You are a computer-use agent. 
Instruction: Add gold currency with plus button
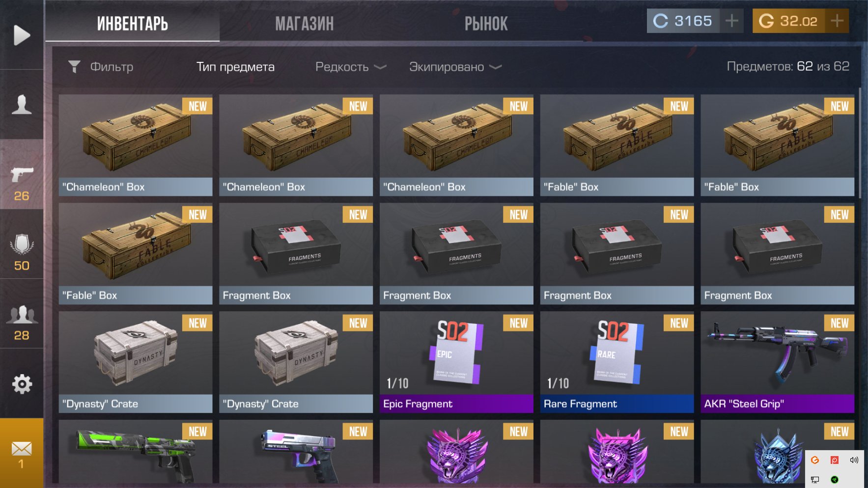tap(837, 21)
